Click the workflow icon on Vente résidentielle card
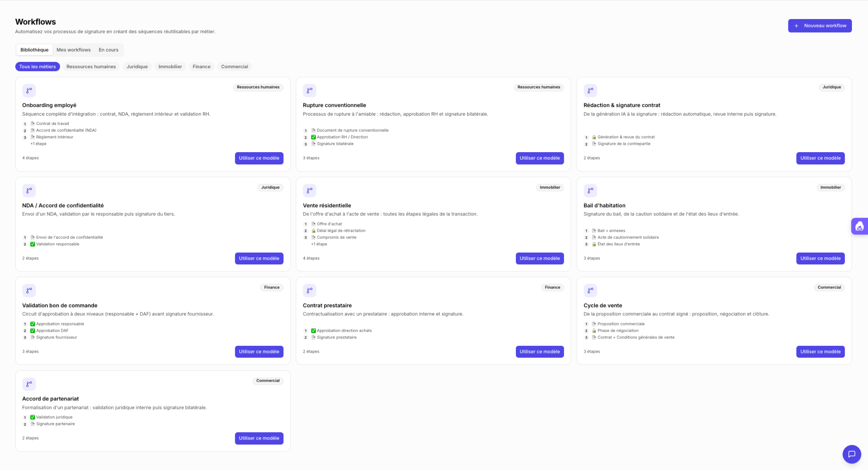This screenshot has width=868, height=470. [309, 190]
